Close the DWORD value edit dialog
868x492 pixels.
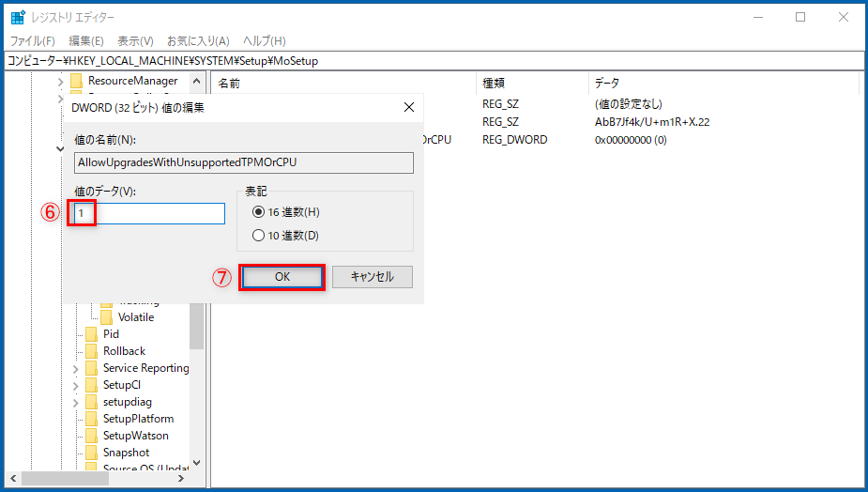click(409, 107)
